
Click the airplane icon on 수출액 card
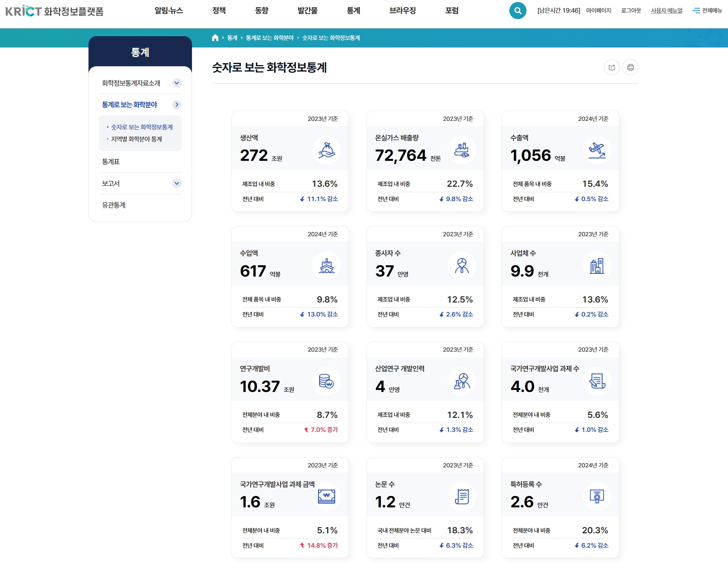597,150
